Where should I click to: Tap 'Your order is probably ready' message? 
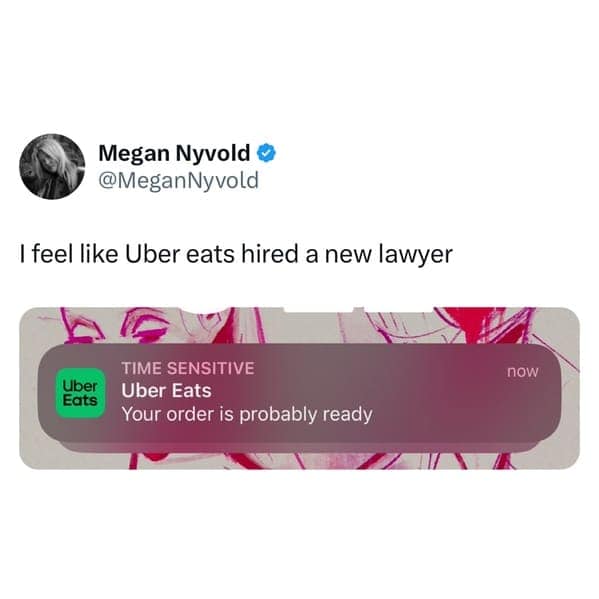tap(247, 415)
